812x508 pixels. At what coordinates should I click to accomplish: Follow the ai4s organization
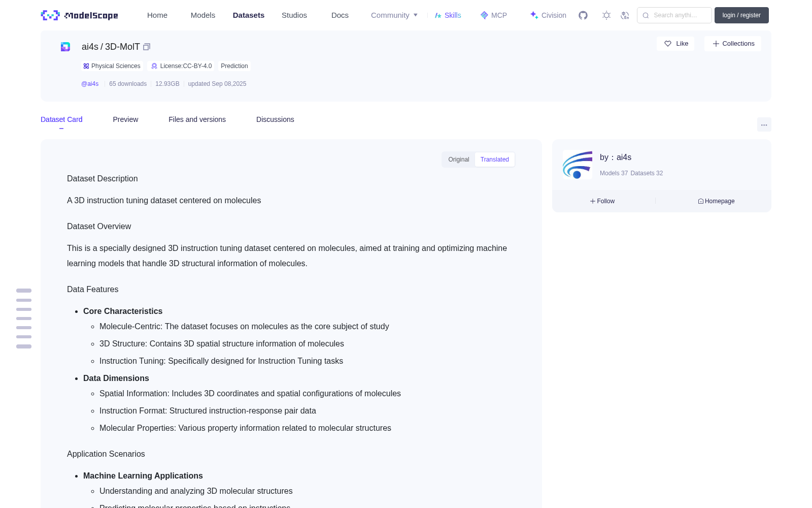[602, 201]
